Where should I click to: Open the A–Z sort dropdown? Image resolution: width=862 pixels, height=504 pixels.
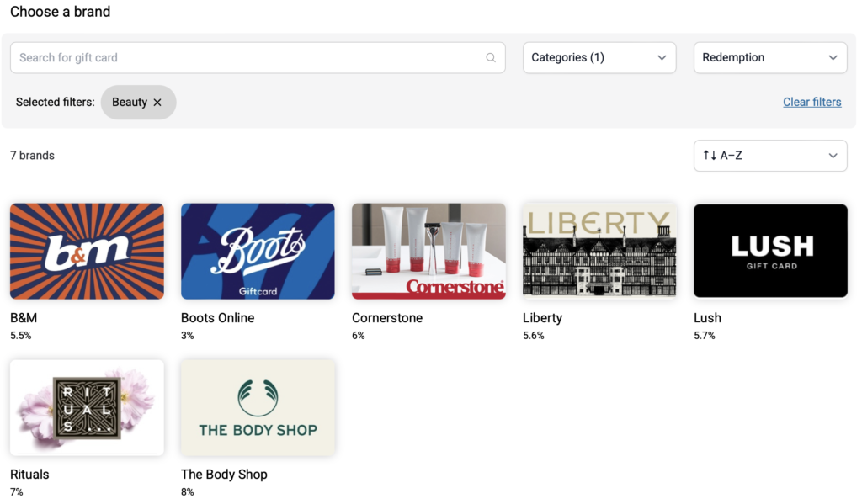pos(769,156)
